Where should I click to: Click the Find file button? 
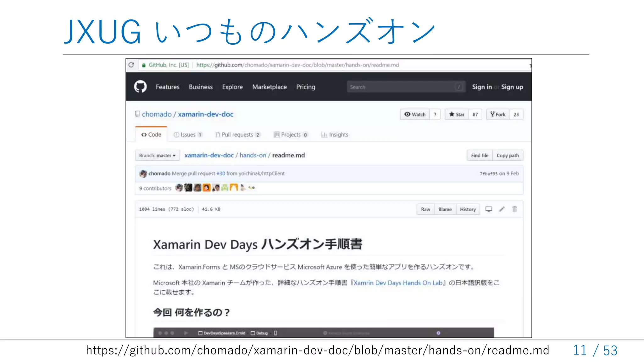tap(480, 156)
